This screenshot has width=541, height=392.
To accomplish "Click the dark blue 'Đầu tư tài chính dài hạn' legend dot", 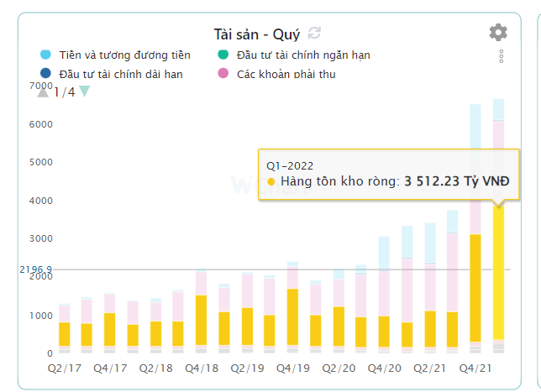I will point(46,74).
